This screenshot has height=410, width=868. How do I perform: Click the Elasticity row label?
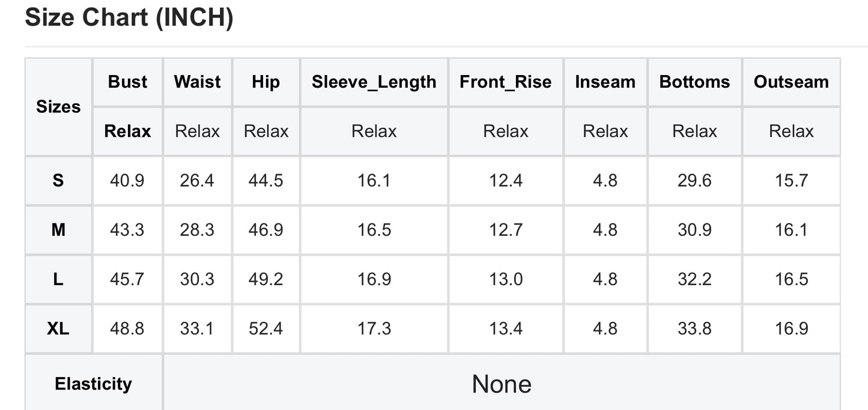[93, 384]
